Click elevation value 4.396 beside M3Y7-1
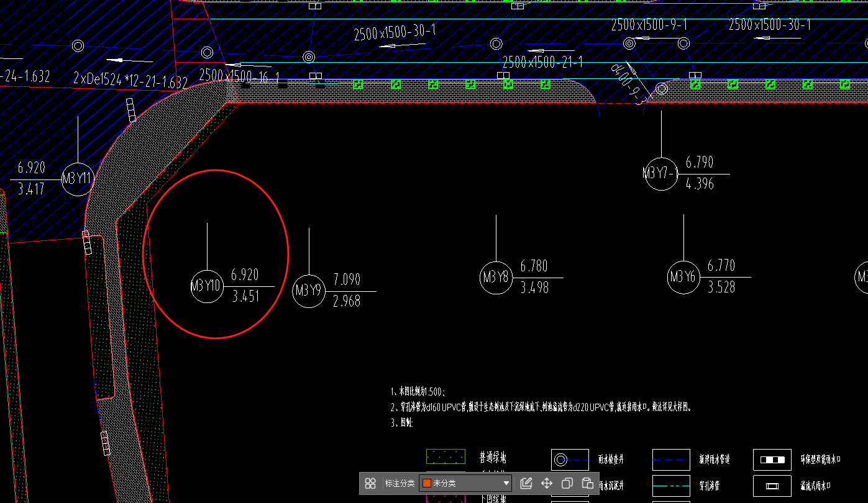The height and width of the screenshot is (503, 868). 700,184
